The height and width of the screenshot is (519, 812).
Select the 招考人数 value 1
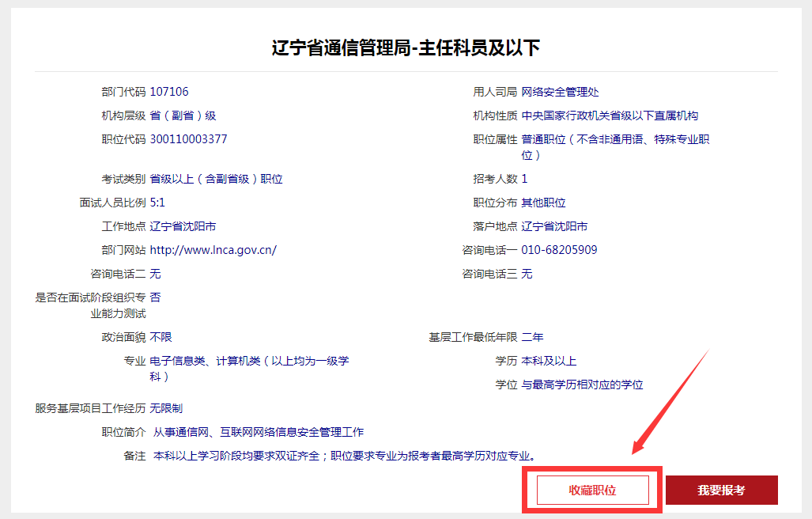(x=524, y=180)
